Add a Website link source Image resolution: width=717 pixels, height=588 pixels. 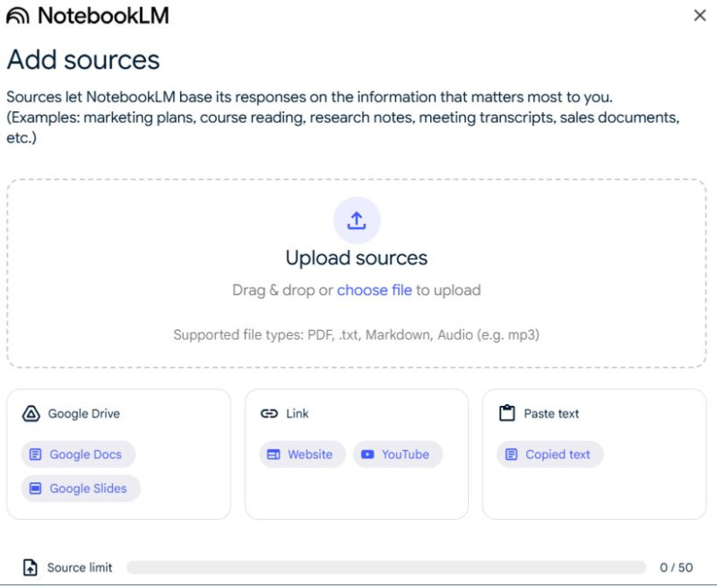point(302,454)
